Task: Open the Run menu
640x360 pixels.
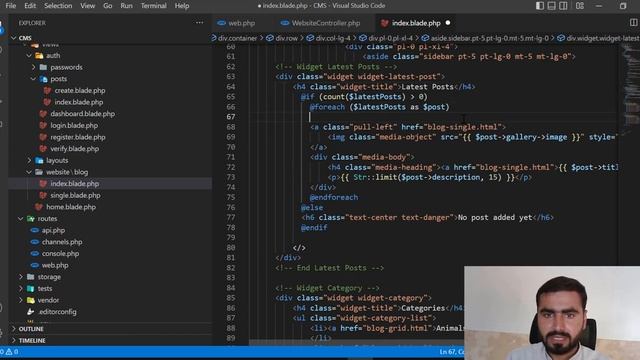Action: pyautogui.click(x=127, y=6)
